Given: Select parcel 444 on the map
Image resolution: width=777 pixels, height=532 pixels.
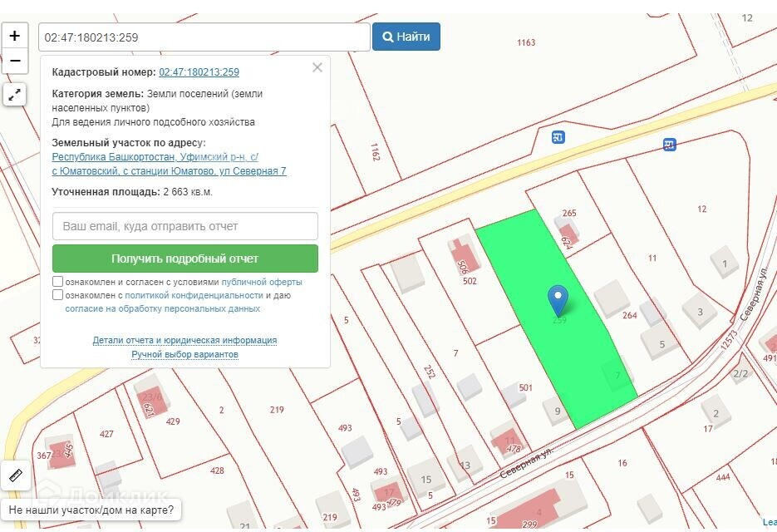Looking at the screenshot, I should click(723, 477).
